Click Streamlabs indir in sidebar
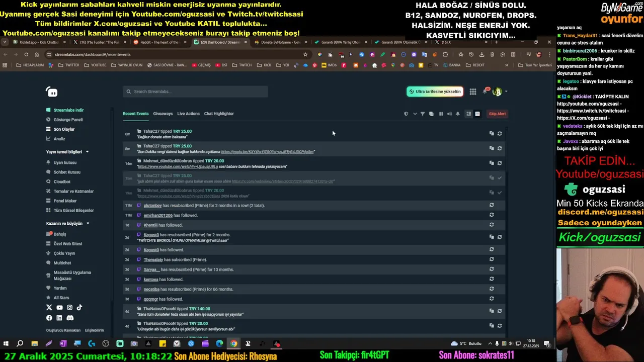The height and width of the screenshot is (362, 644). [65, 110]
